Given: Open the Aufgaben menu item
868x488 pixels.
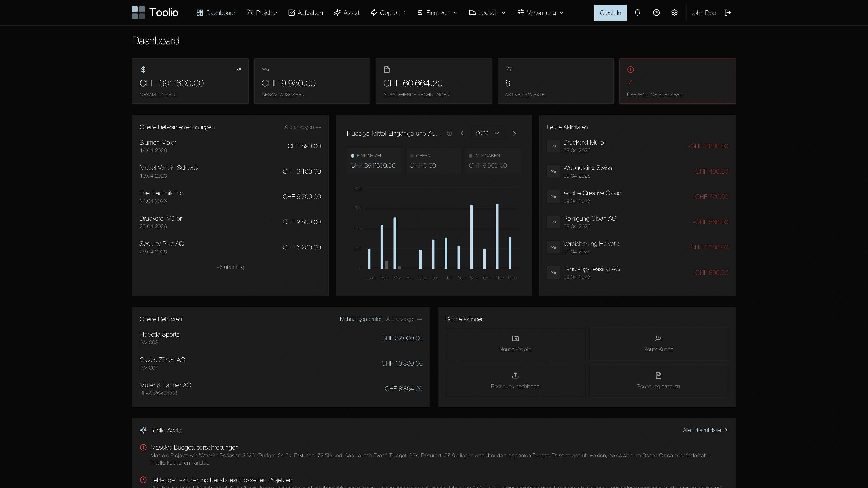Looking at the screenshot, I should 305,12.
